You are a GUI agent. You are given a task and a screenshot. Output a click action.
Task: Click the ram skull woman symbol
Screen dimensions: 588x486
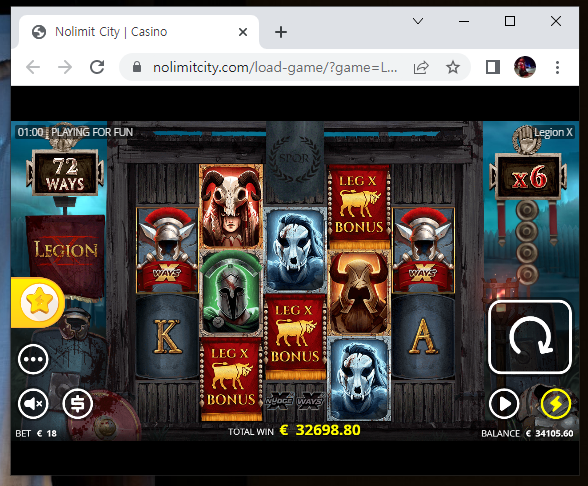pos(231,207)
